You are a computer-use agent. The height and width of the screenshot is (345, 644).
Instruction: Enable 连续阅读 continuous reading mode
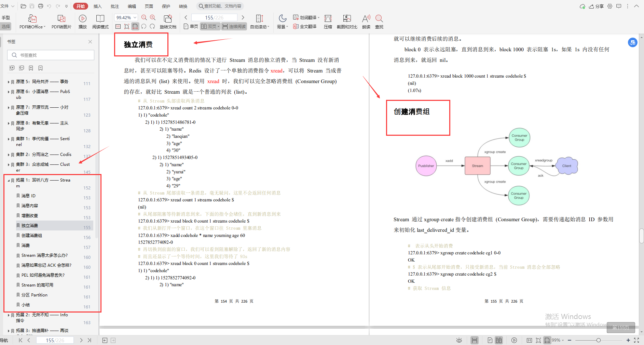coord(234,26)
